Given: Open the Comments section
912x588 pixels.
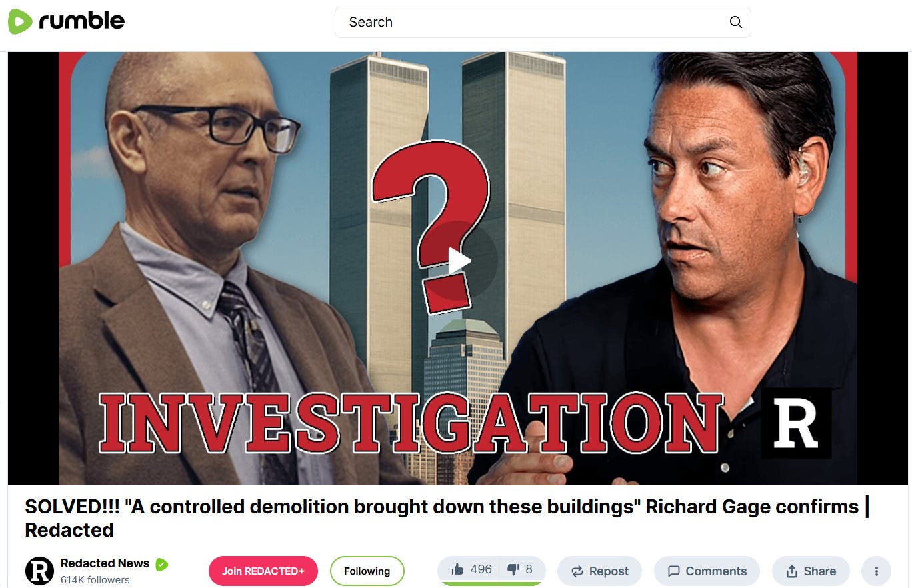Looking at the screenshot, I should [707, 571].
